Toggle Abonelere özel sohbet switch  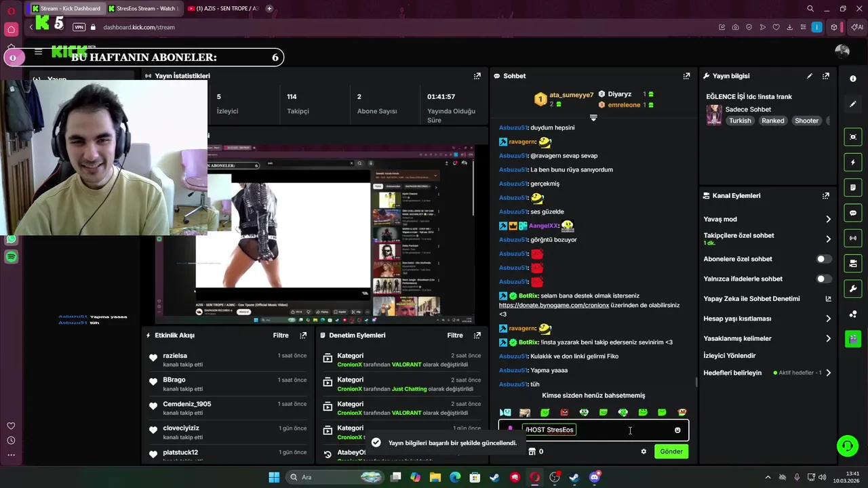[823, 259]
